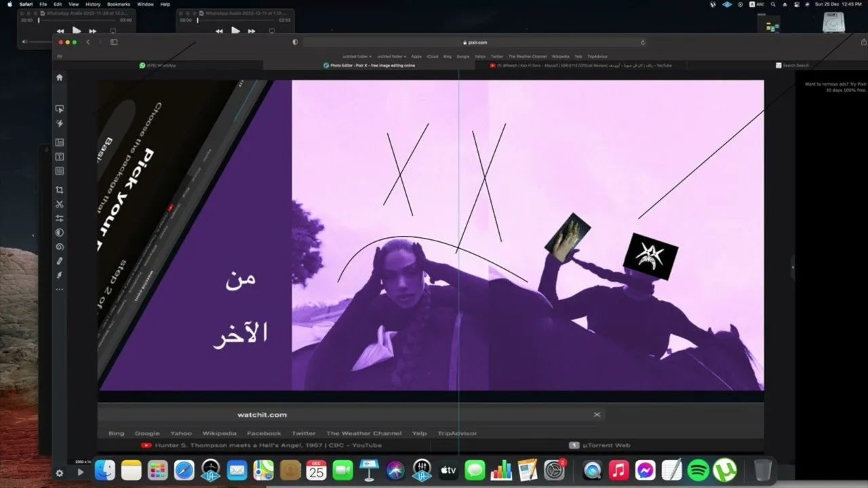The width and height of the screenshot is (868, 488).
Task: Select the Liquify spiral tool
Action: (x=60, y=247)
